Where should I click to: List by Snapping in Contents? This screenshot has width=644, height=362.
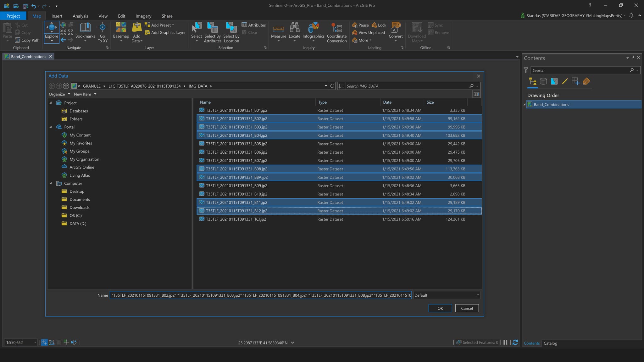pos(575,81)
